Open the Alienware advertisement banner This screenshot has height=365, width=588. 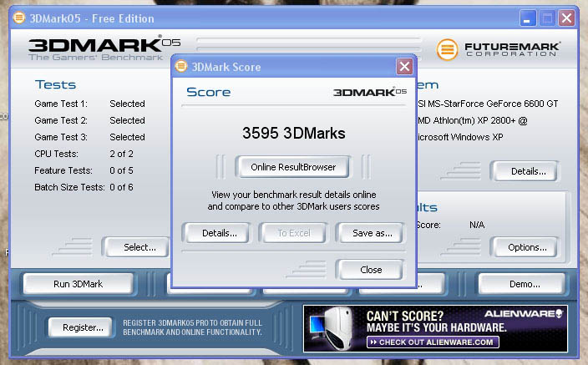(435, 328)
